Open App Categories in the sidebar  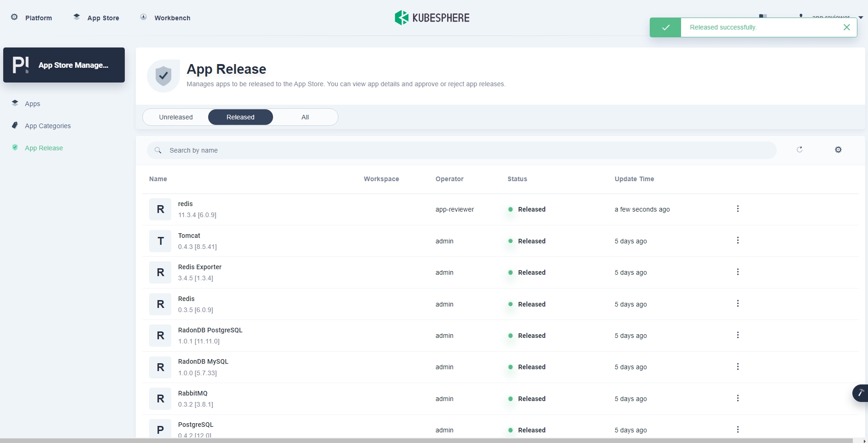pyautogui.click(x=47, y=126)
